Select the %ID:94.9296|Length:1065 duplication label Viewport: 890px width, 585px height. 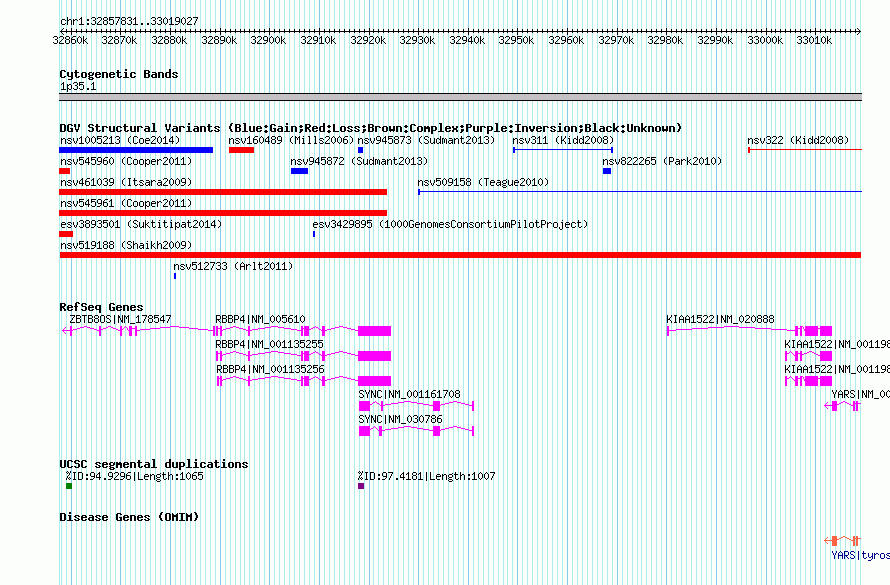point(135,476)
